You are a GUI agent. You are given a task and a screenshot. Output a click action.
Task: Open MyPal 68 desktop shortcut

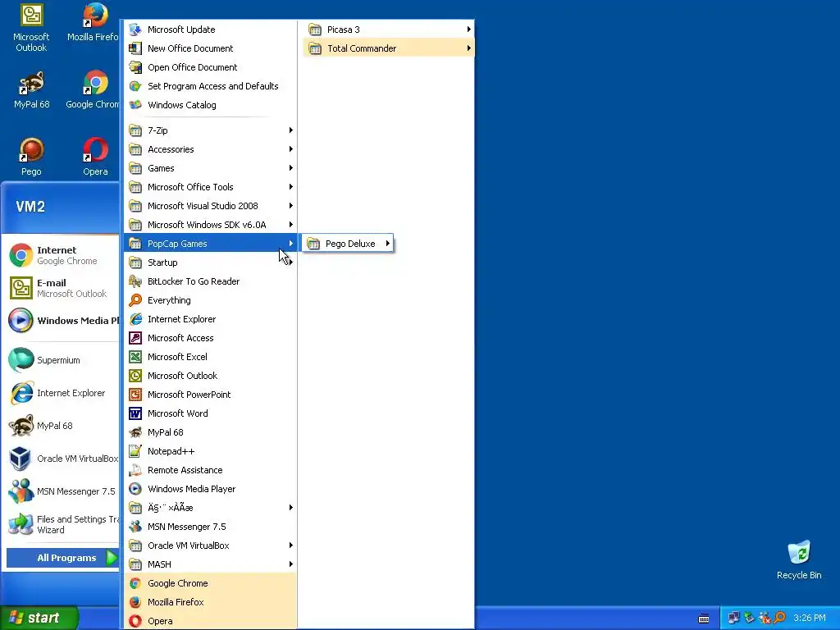[x=32, y=90]
